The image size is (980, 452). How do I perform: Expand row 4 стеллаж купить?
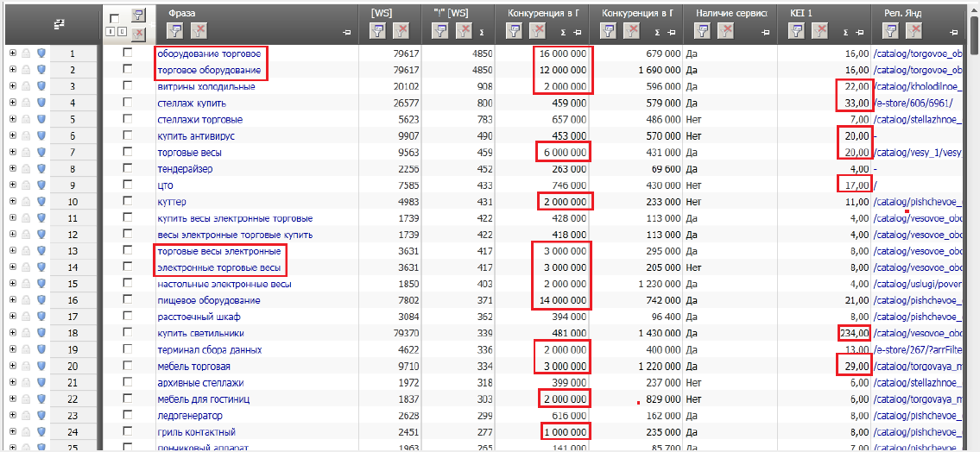[12, 103]
